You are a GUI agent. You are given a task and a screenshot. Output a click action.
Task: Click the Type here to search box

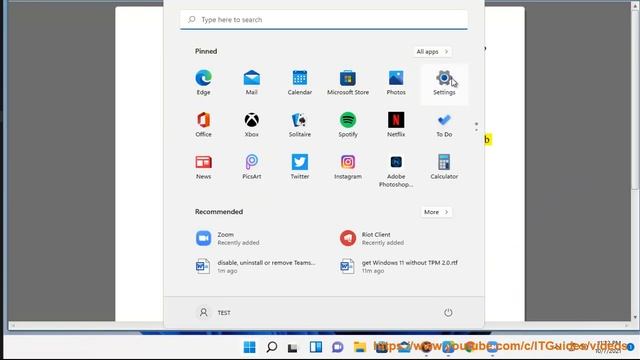(324, 20)
